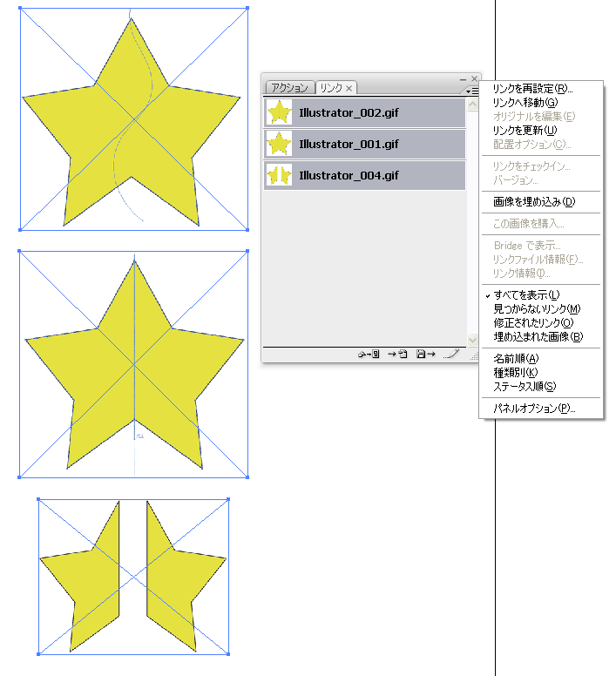Minimize the Links panel with the dash button

click(463, 79)
